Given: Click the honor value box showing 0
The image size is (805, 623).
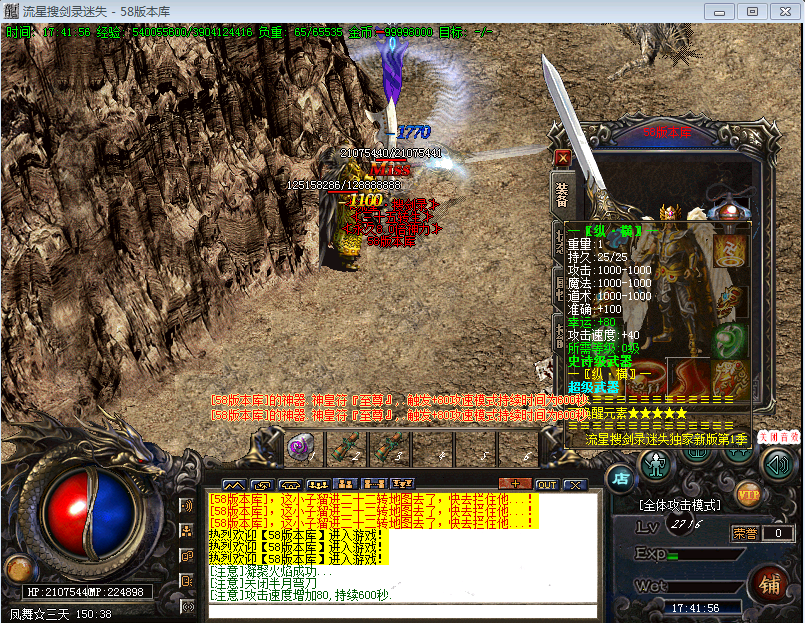Looking at the screenshot, I should click(x=778, y=533).
